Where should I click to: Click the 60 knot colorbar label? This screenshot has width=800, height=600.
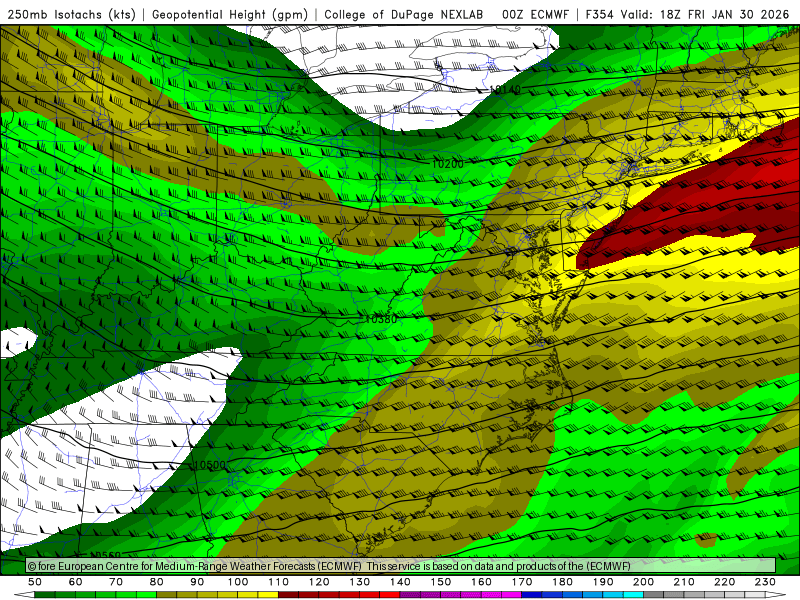pos(76,582)
